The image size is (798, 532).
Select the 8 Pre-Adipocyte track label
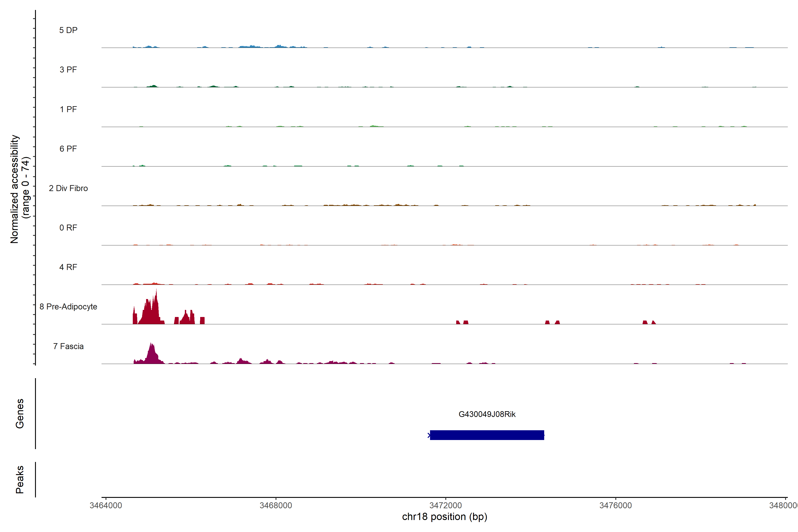68,307
